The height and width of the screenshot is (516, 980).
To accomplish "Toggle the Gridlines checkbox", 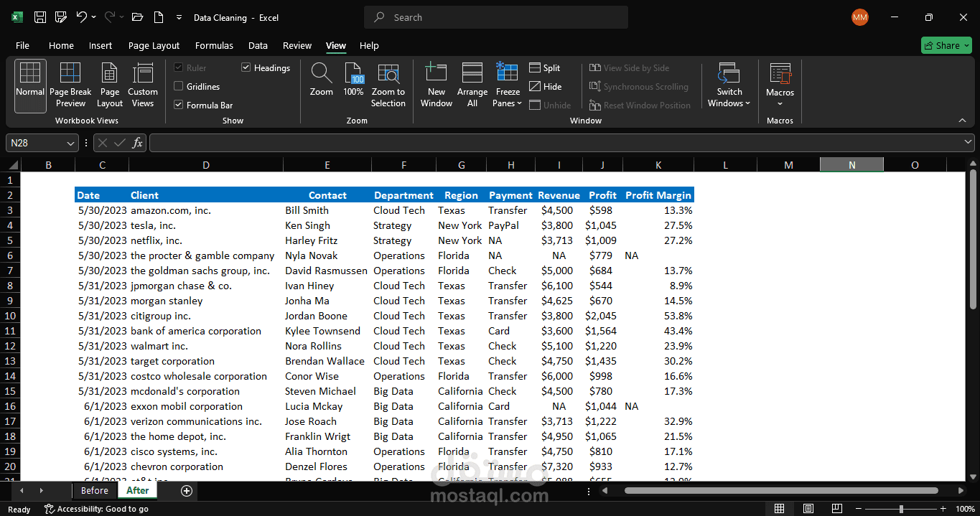I will pos(178,86).
